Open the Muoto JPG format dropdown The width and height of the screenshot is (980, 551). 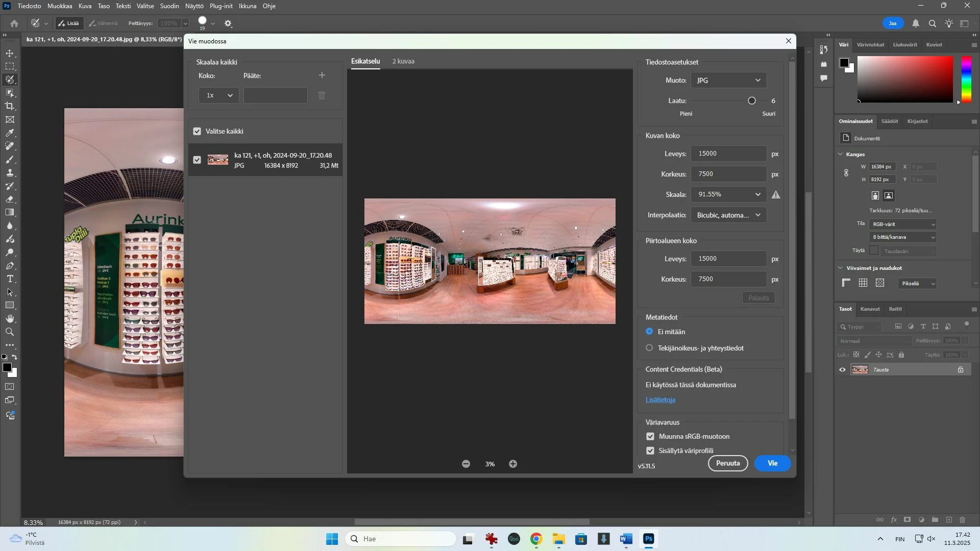(728, 81)
